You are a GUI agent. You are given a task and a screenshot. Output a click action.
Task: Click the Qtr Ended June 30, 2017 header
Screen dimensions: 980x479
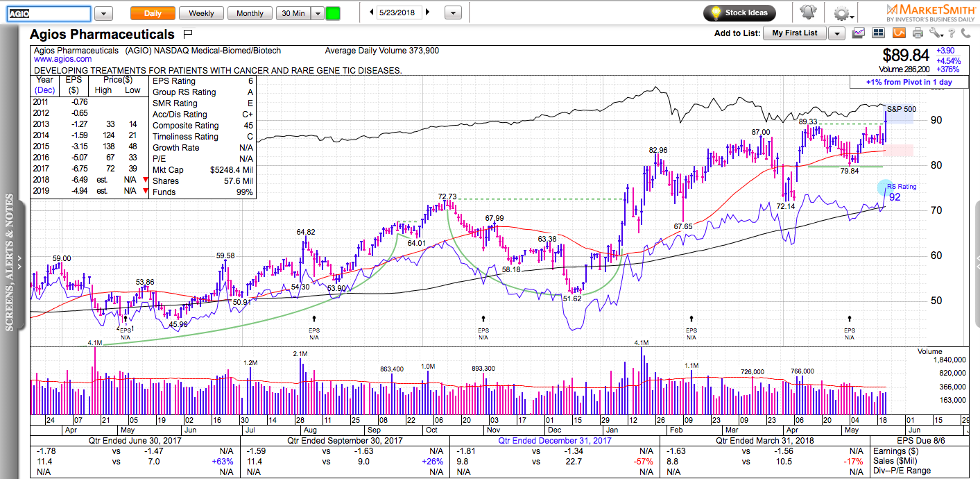pyautogui.click(x=135, y=440)
